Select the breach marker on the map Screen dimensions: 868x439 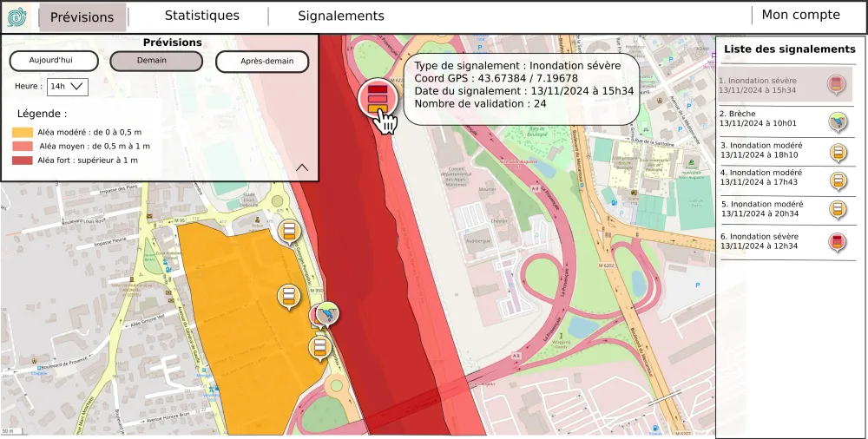(x=327, y=313)
